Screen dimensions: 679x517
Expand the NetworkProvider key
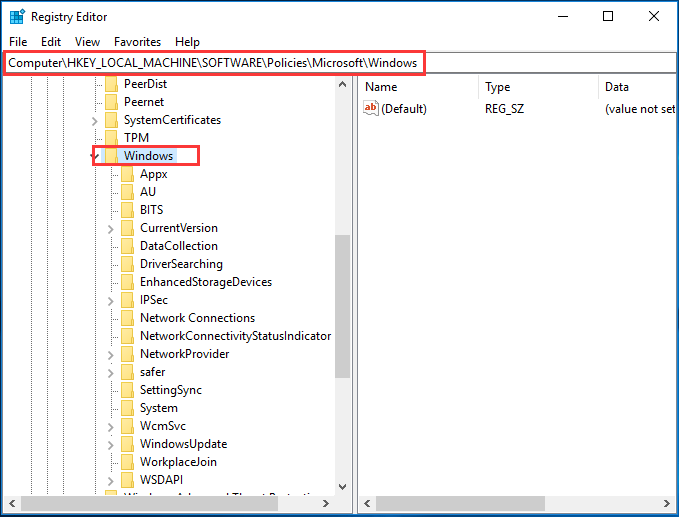click(x=111, y=354)
